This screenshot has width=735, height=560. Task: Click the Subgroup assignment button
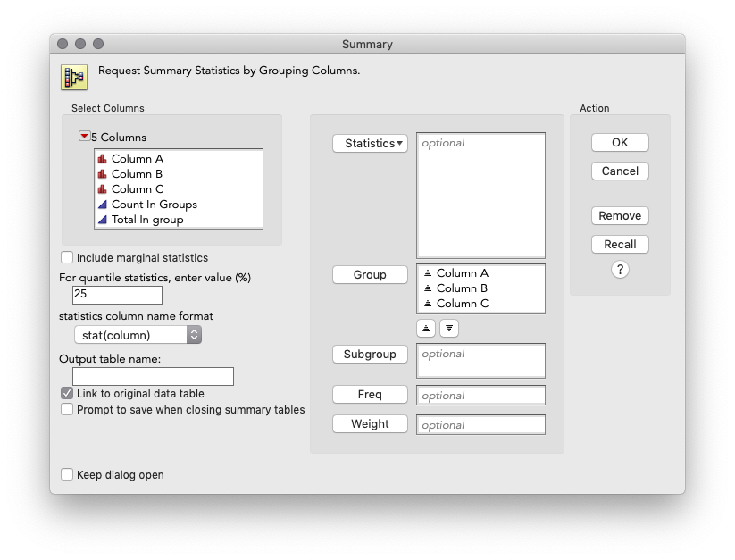(370, 354)
